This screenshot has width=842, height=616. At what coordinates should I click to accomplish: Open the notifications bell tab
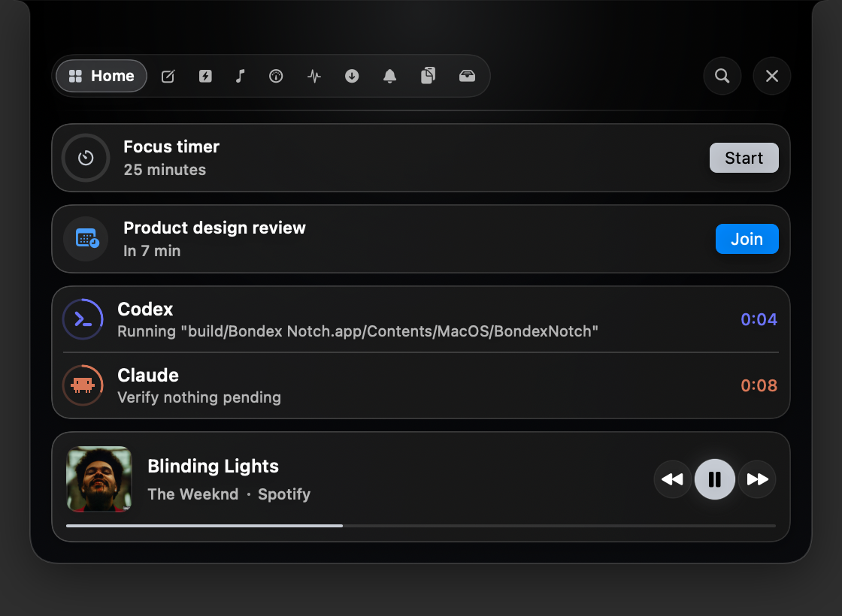390,76
